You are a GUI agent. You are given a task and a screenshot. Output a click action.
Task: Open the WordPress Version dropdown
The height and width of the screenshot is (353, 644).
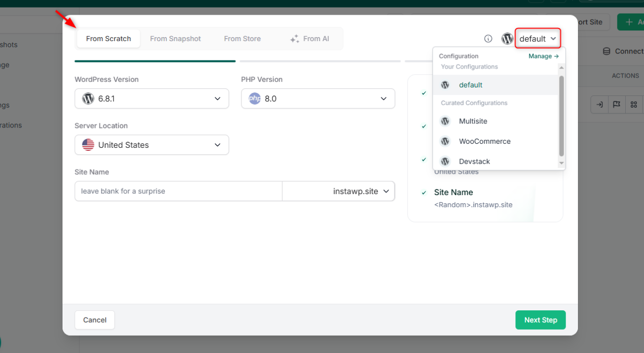(x=218, y=99)
